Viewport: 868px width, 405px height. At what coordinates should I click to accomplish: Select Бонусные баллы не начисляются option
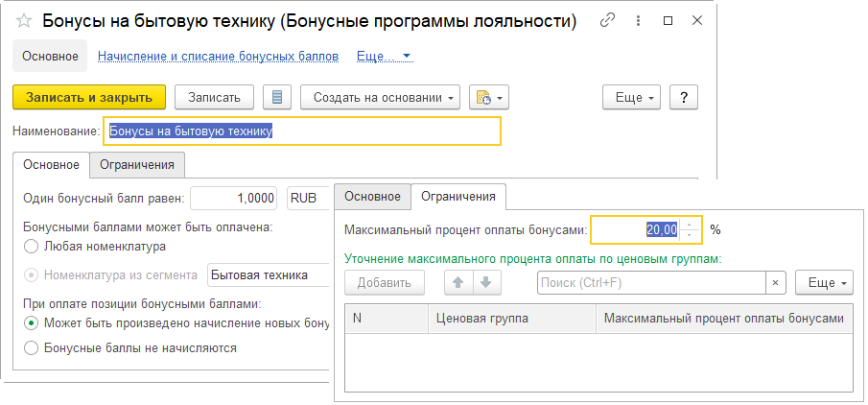tap(32, 348)
